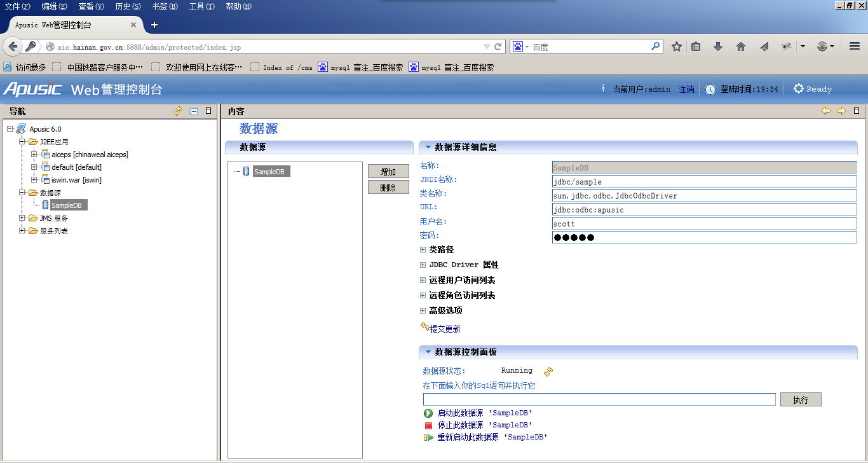Click the content forward arrow icon
The height and width of the screenshot is (463, 868).
click(841, 111)
